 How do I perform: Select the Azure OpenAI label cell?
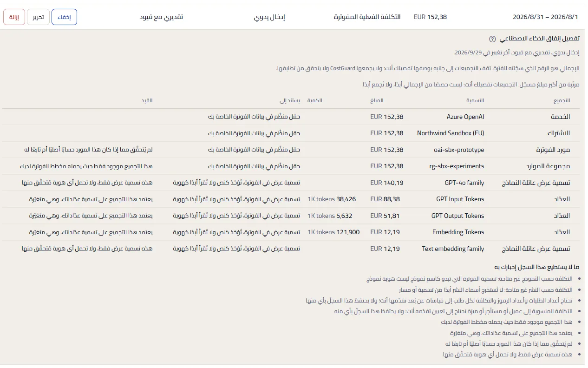[465, 117]
